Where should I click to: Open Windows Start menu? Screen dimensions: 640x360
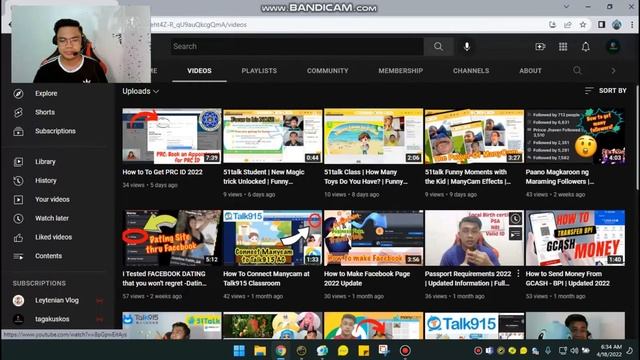click(x=239, y=351)
